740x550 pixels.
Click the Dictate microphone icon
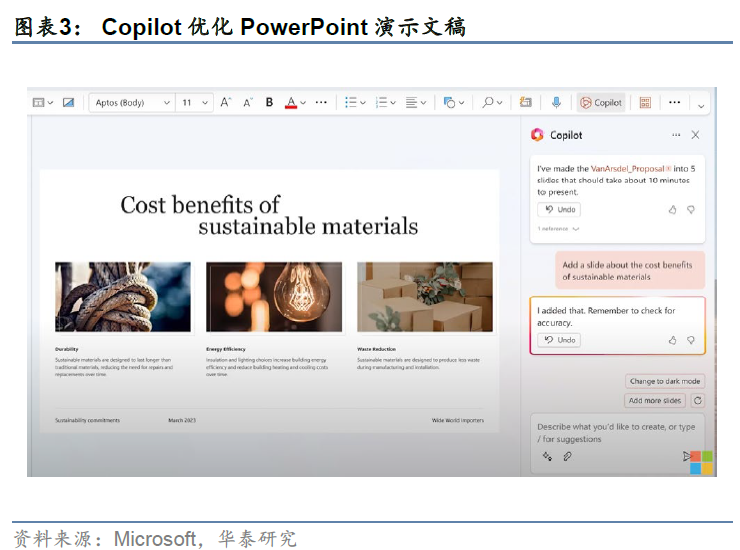tap(556, 102)
